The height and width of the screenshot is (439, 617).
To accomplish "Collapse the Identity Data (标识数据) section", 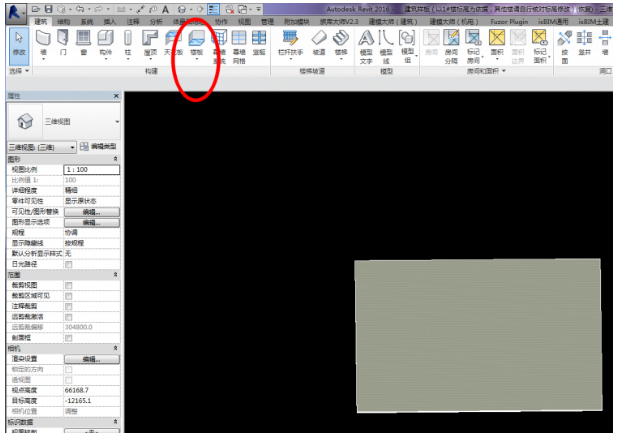I will pyautogui.click(x=115, y=422).
